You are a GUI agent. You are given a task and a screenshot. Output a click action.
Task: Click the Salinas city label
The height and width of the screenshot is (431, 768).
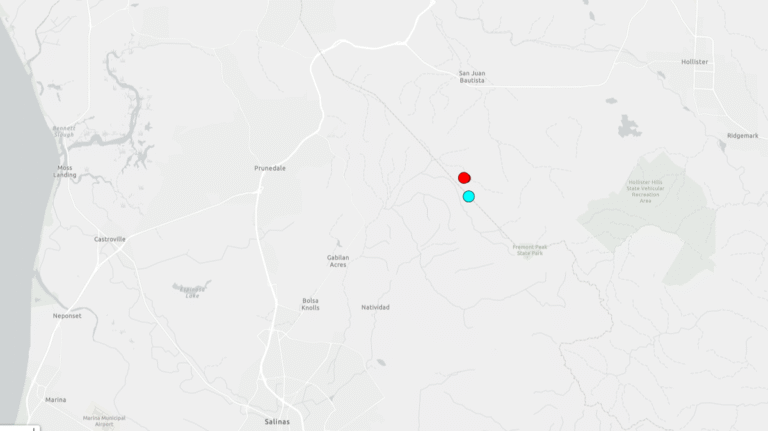pos(277,422)
